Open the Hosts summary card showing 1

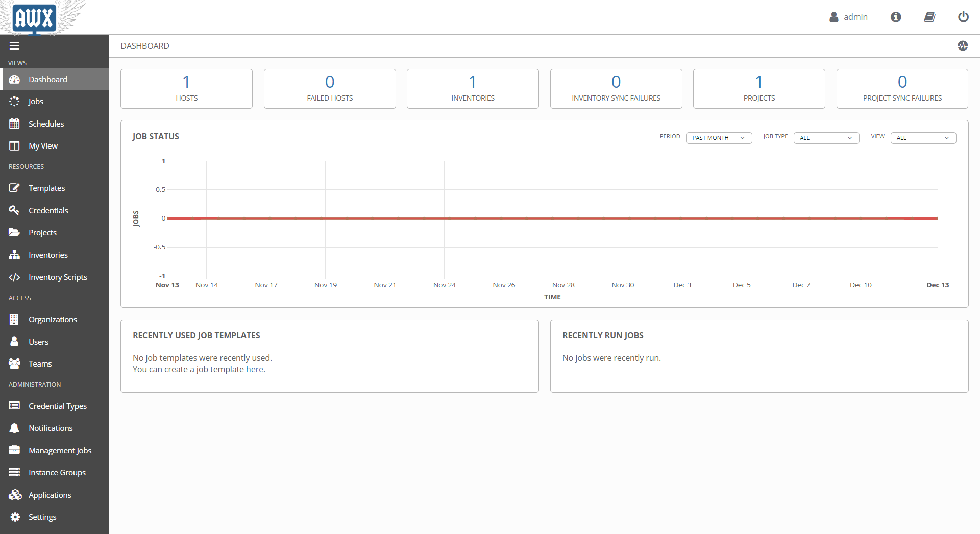pos(186,88)
